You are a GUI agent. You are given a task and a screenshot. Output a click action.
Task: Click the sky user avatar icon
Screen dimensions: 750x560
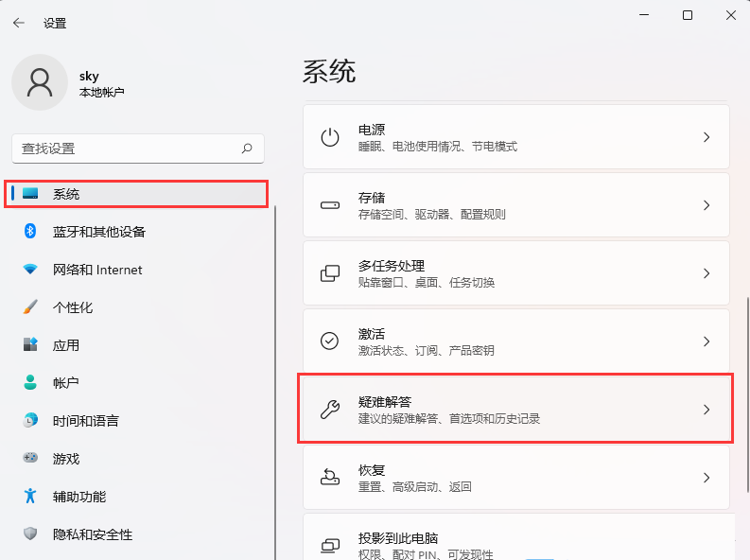[x=40, y=82]
